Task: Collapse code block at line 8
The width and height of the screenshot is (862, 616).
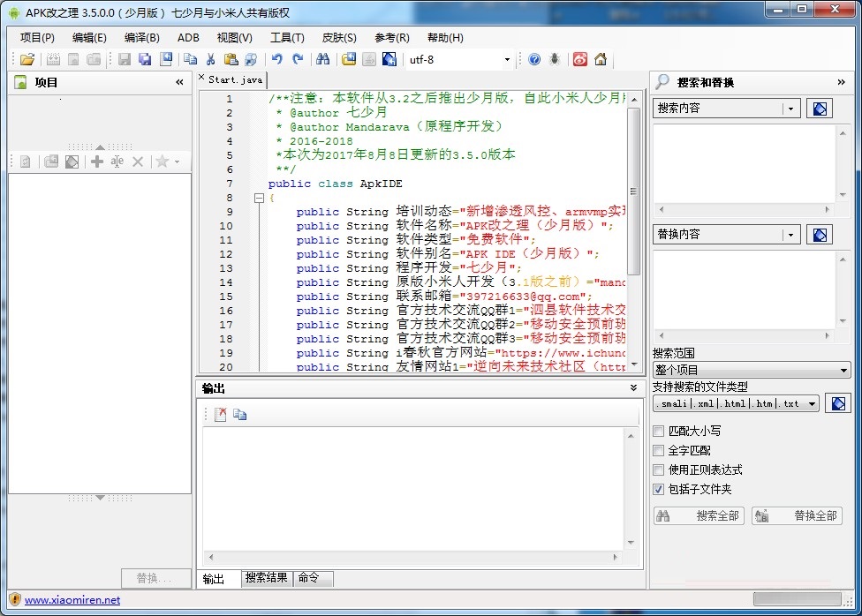Action: click(260, 198)
